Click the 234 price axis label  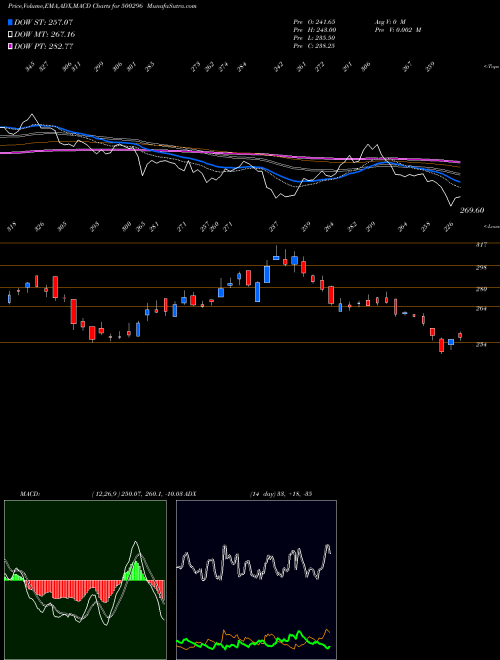481,344
